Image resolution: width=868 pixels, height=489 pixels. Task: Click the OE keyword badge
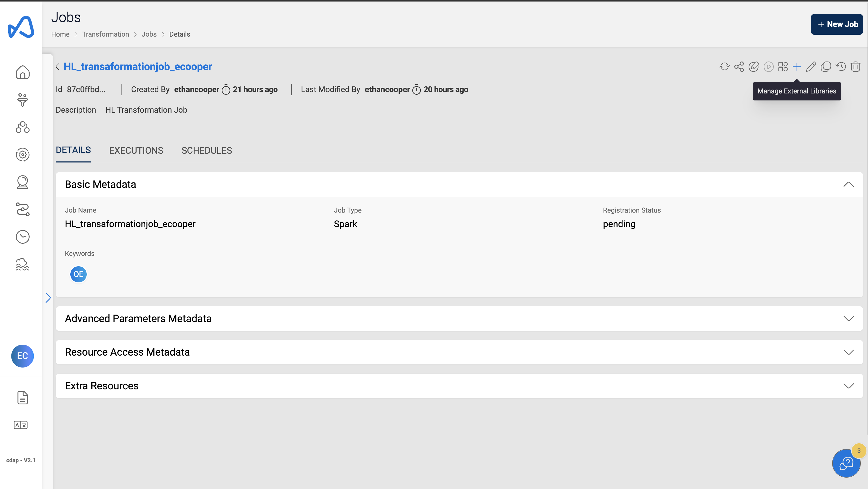pyautogui.click(x=78, y=274)
